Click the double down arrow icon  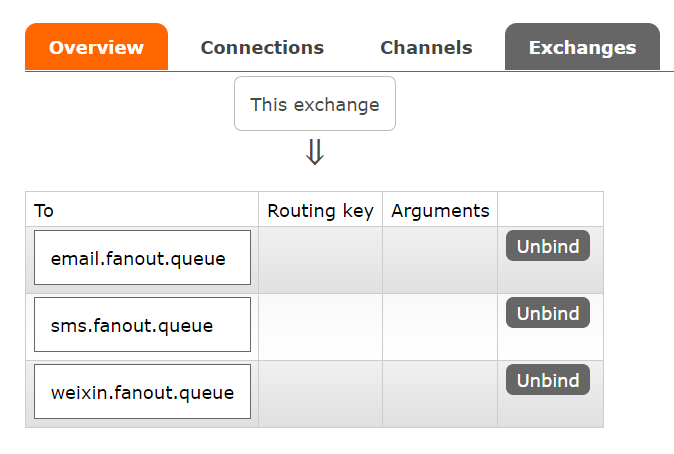coord(315,152)
